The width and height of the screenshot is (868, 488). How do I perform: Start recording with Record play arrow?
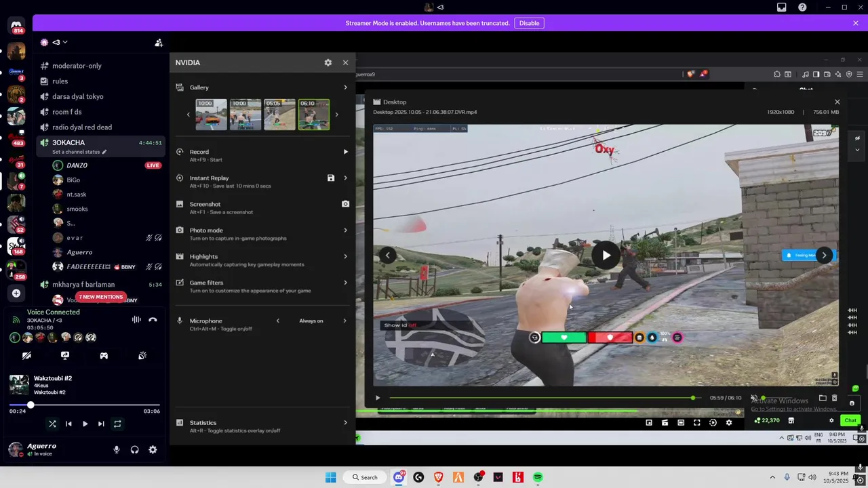(345, 152)
